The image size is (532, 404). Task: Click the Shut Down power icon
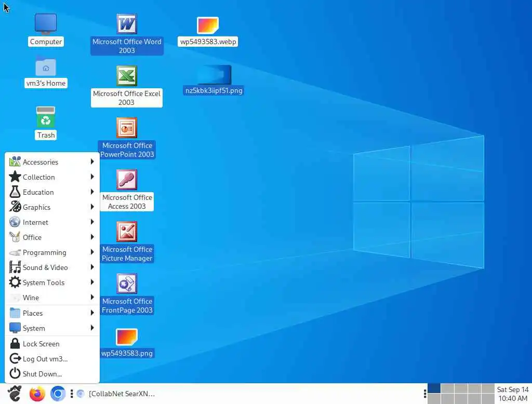coord(15,374)
